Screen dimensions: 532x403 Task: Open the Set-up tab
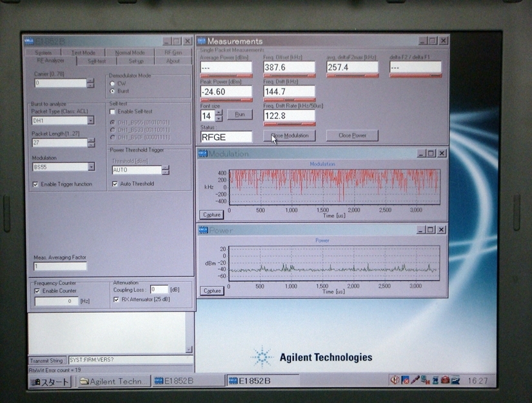[136, 61]
